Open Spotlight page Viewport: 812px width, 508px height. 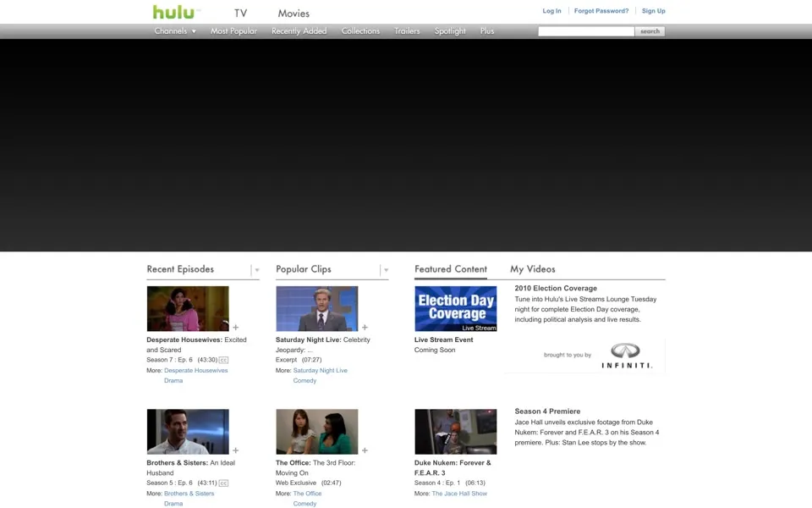click(x=450, y=31)
